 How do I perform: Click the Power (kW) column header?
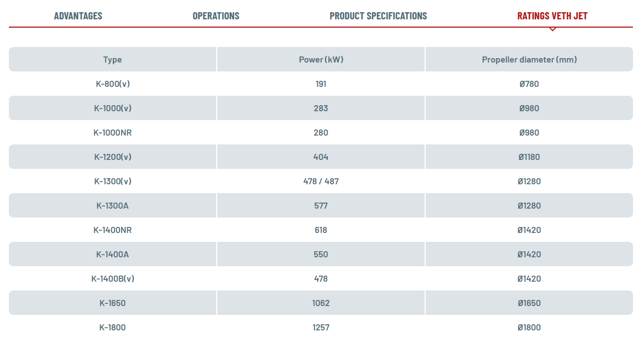(x=320, y=59)
